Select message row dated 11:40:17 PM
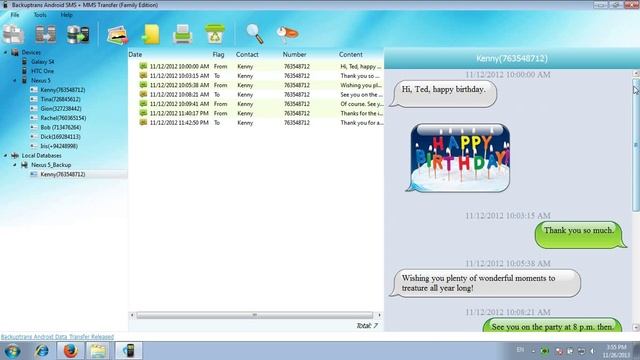Screen dimensions: 640x360 [256, 113]
